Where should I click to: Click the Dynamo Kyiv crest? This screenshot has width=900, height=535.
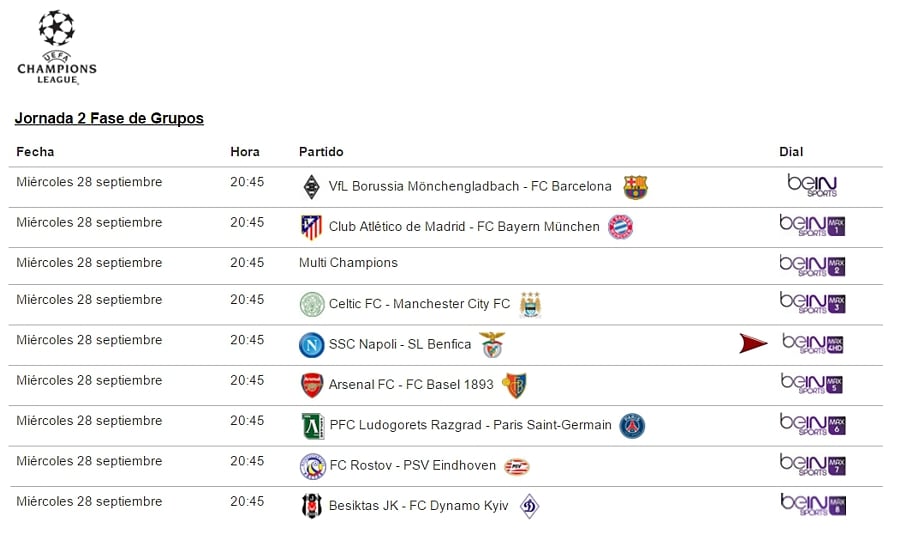pos(529,506)
